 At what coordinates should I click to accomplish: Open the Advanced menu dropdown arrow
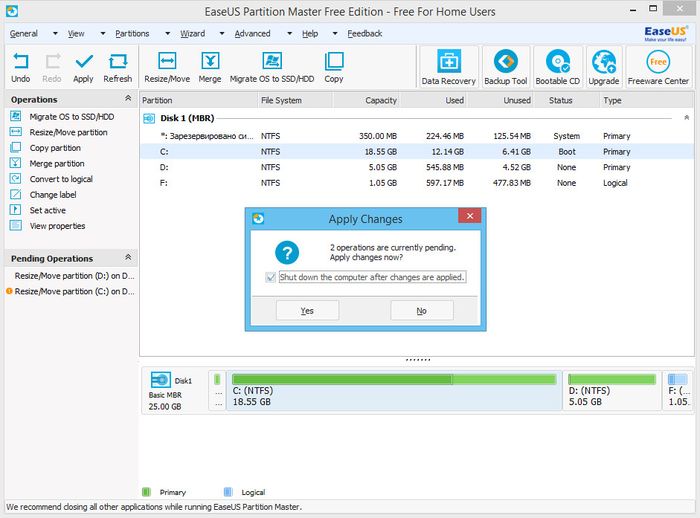click(289, 33)
